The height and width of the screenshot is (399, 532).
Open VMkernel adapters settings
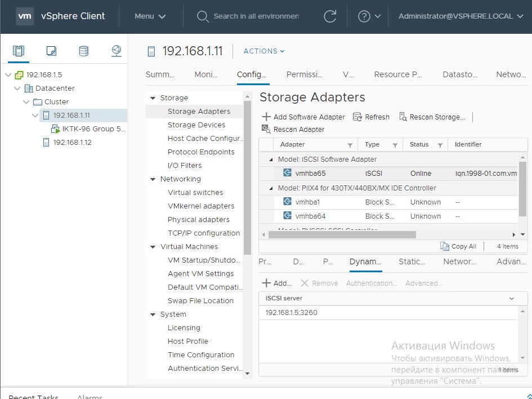pos(201,206)
